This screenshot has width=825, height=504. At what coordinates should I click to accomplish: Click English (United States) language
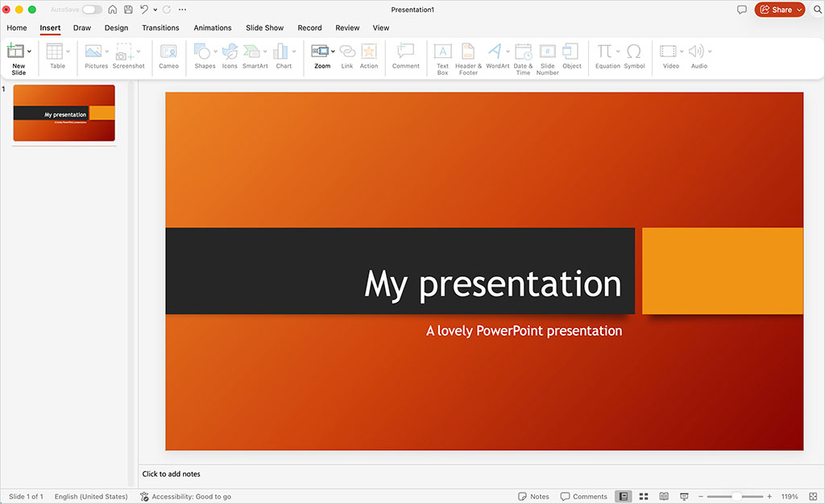(91, 496)
